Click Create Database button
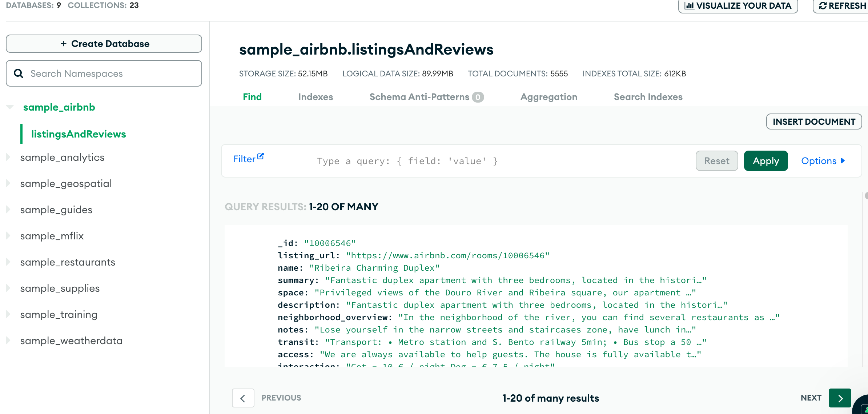The image size is (868, 414). (x=104, y=44)
